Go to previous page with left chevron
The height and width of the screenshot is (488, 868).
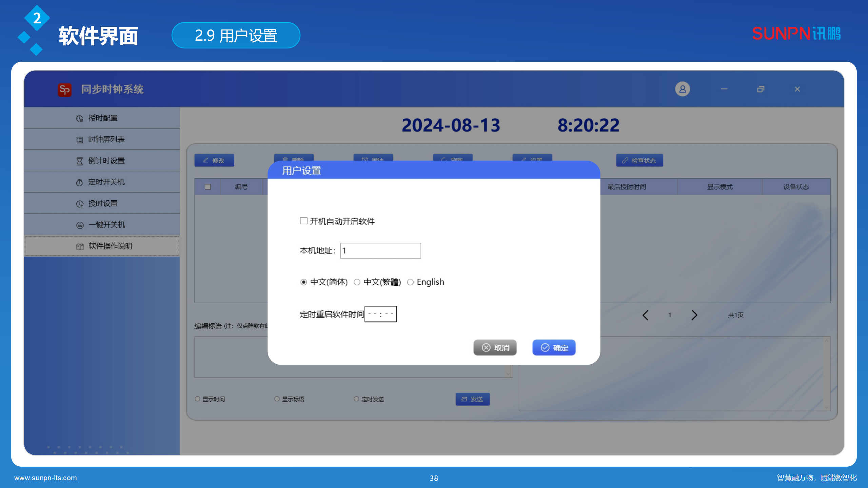(645, 315)
